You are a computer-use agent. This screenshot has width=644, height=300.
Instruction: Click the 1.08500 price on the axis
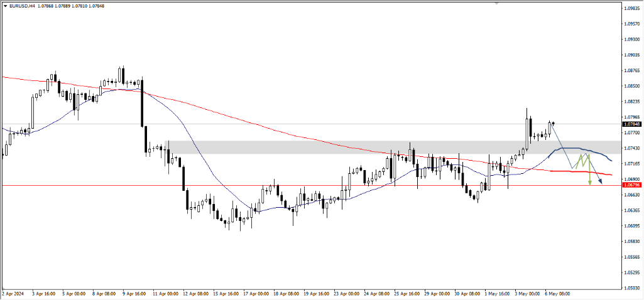(x=631, y=87)
